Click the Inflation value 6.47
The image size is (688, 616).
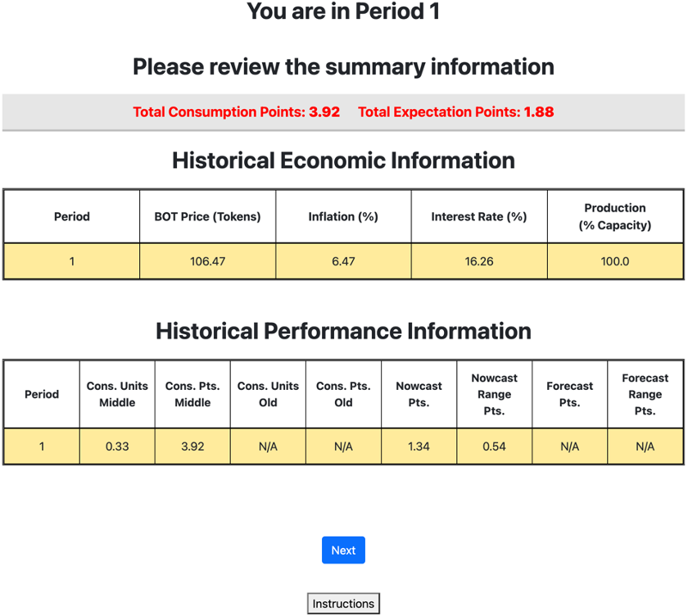coord(342,262)
